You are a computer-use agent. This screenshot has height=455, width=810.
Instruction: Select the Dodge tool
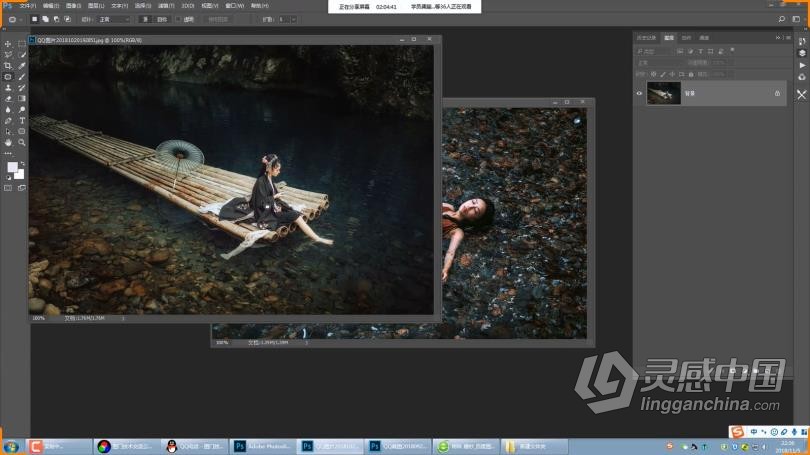tap(22, 109)
